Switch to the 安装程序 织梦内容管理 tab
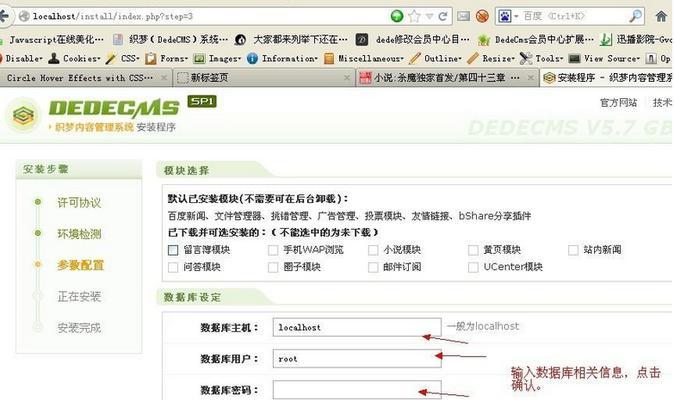The width and height of the screenshot is (674, 400). click(607, 78)
